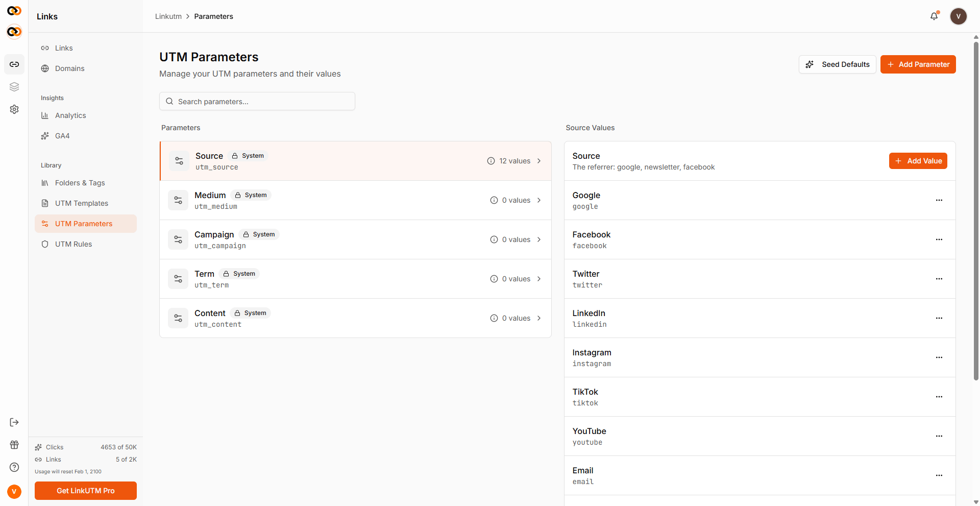The height and width of the screenshot is (506, 980).
Task: Click the Linkutm breadcrumb link
Action: point(168,16)
